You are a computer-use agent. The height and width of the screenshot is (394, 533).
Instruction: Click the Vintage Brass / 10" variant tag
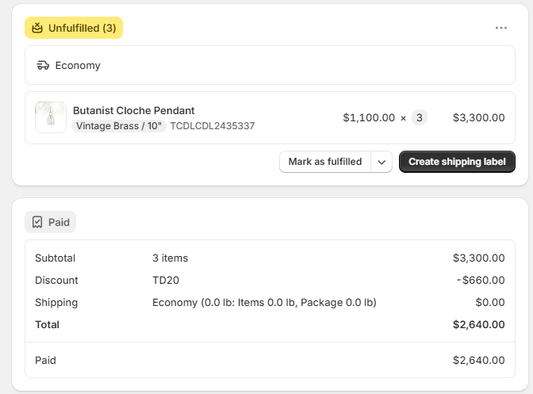click(x=119, y=126)
